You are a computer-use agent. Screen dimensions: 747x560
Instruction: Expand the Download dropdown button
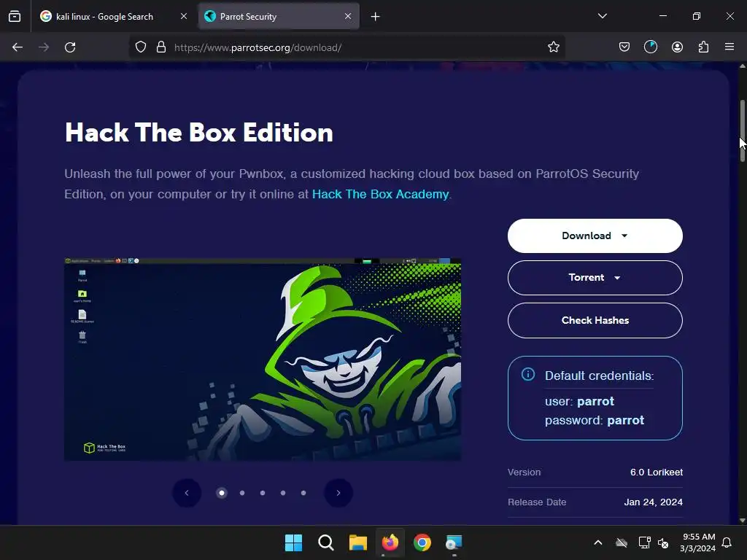595,236
